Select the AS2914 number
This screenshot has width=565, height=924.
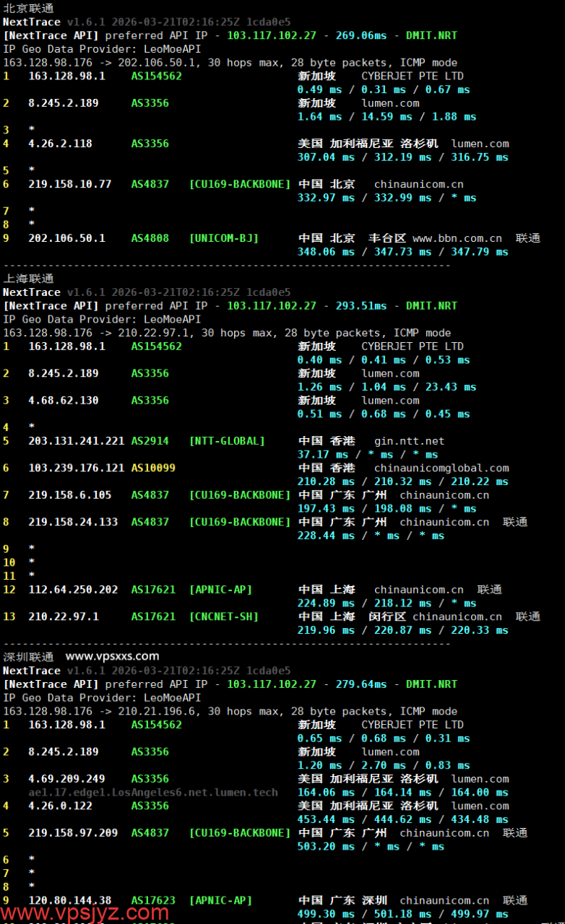click(150, 441)
